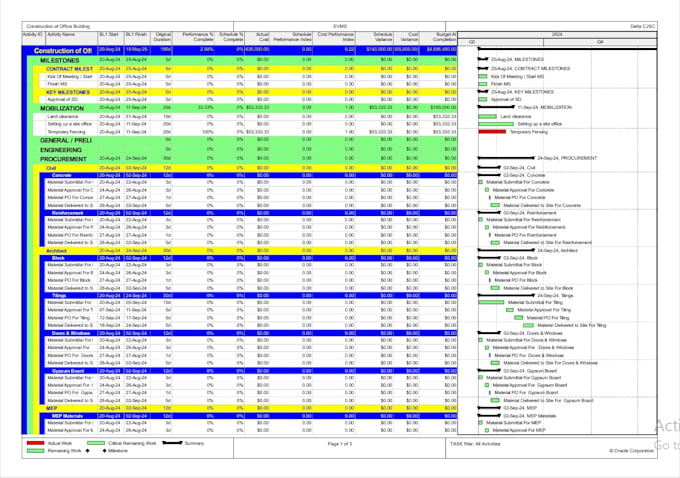Screen dimensions: 680x478
Task: Click the Budget At Completion column header
Action: (438, 37)
